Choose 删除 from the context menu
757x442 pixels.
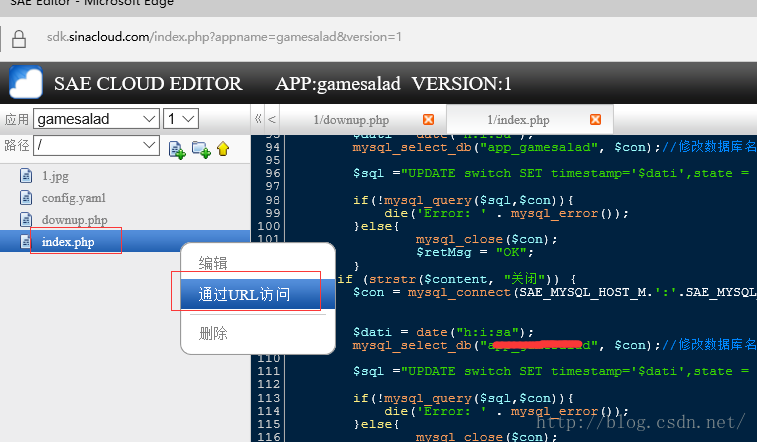pyautogui.click(x=213, y=333)
